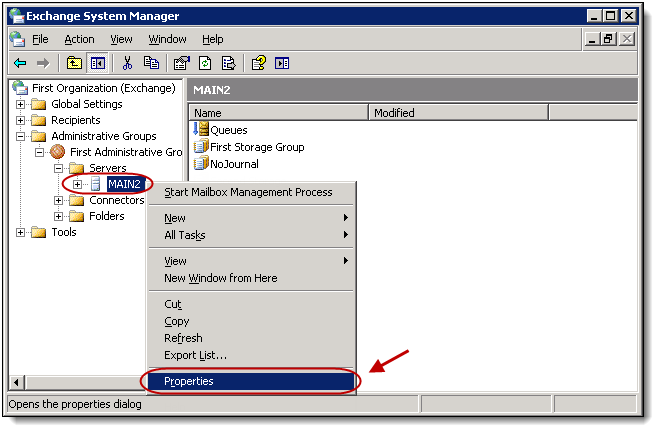
Task: Choose Cut in the context menu
Action: pos(250,304)
